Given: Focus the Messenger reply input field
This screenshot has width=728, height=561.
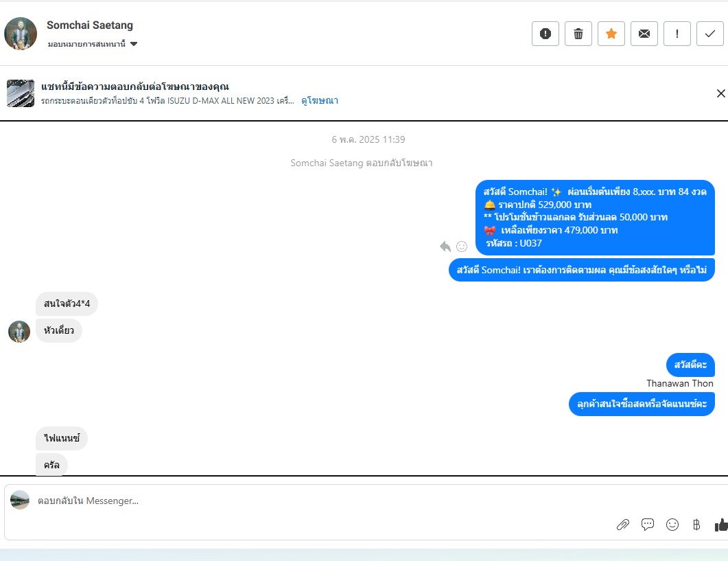Looking at the screenshot, I should point(325,501).
